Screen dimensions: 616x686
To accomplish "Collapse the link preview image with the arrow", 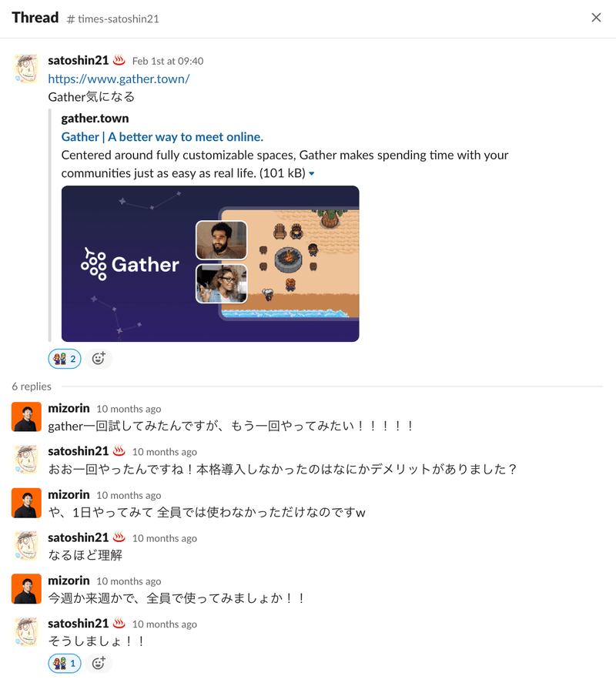I will tap(312, 174).
